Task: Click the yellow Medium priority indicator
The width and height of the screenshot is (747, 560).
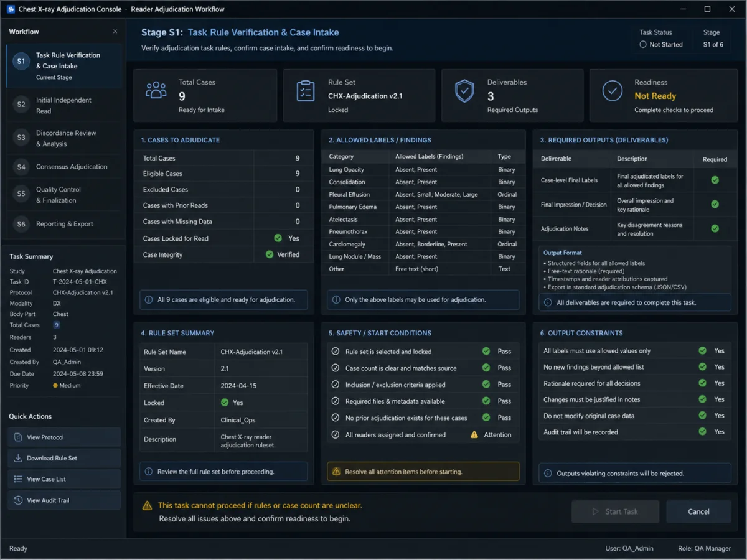Action: click(55, 386)
